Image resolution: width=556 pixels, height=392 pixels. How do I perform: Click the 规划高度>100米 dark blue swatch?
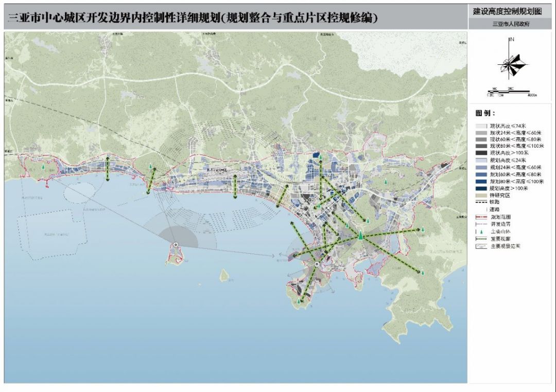tap(480, 188)
